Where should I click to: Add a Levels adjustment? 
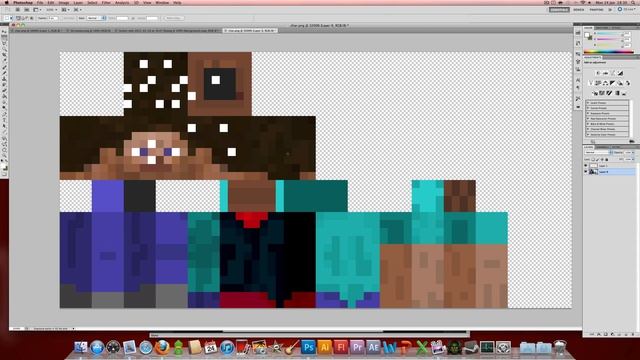(606, 73)
